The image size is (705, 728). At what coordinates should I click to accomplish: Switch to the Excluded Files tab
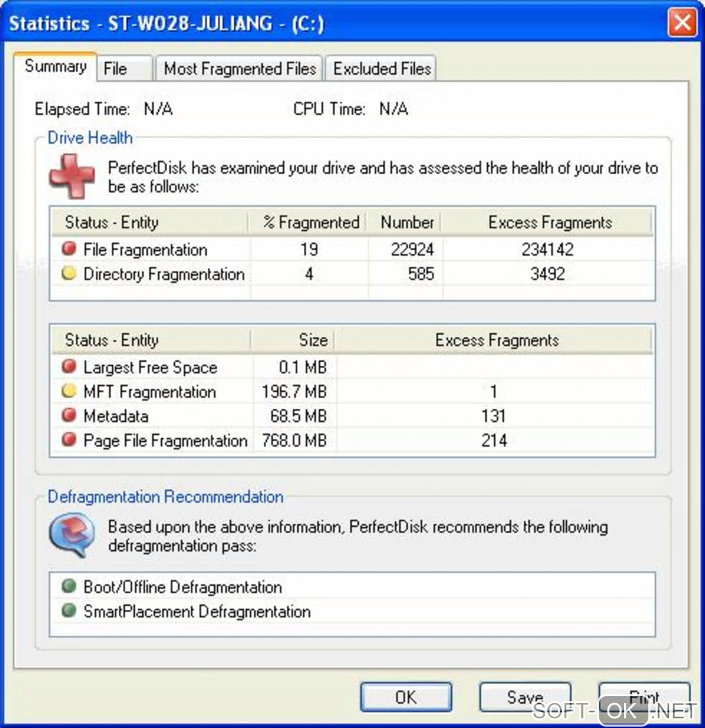[382, 68]
